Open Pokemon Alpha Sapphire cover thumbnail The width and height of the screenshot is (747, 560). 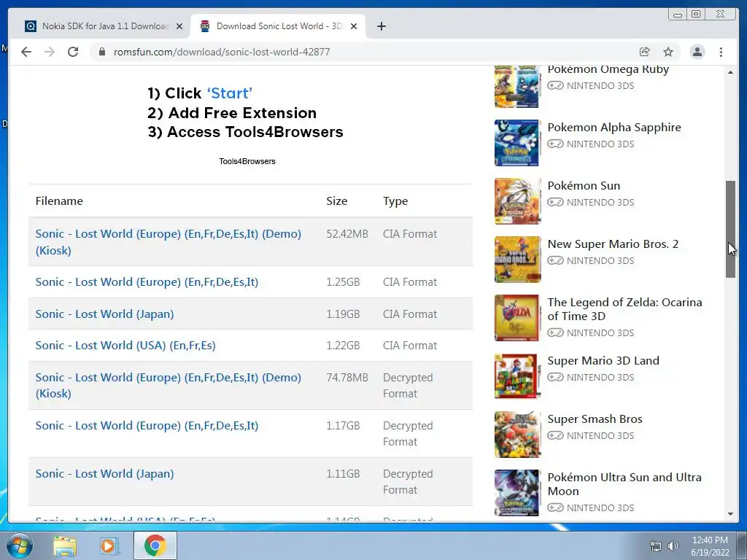point(517,143)
